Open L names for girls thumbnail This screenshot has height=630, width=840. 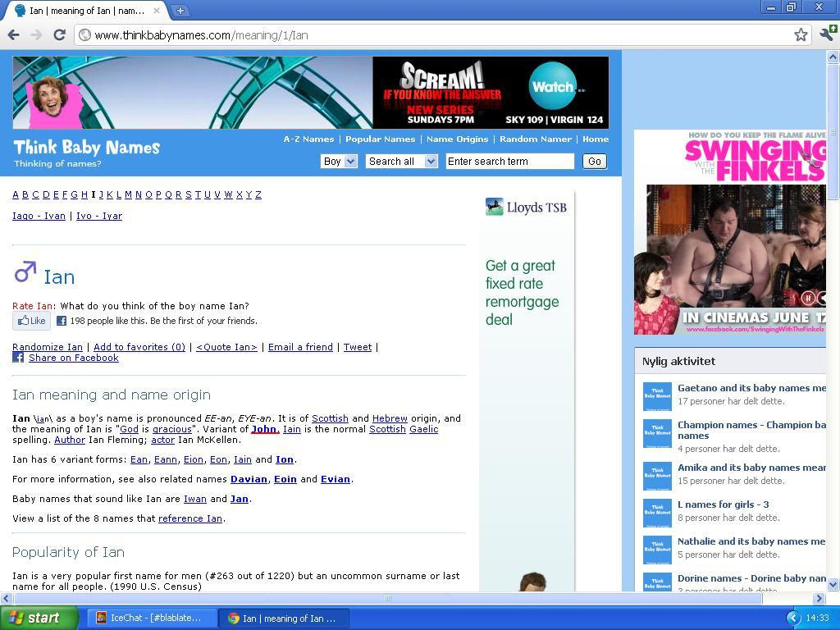point(657,514)
